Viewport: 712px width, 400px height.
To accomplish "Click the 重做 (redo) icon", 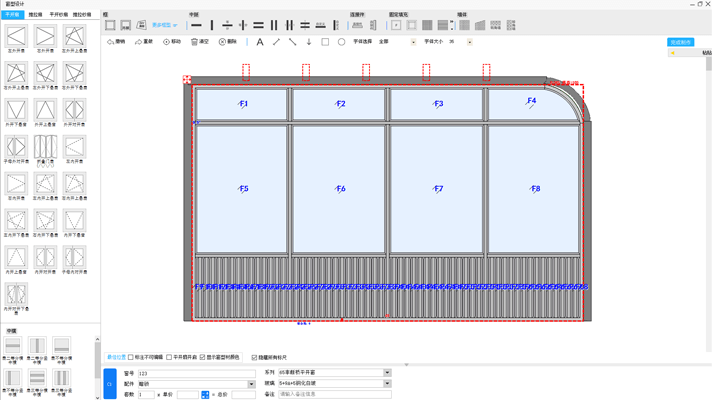I will coord(144,42).
